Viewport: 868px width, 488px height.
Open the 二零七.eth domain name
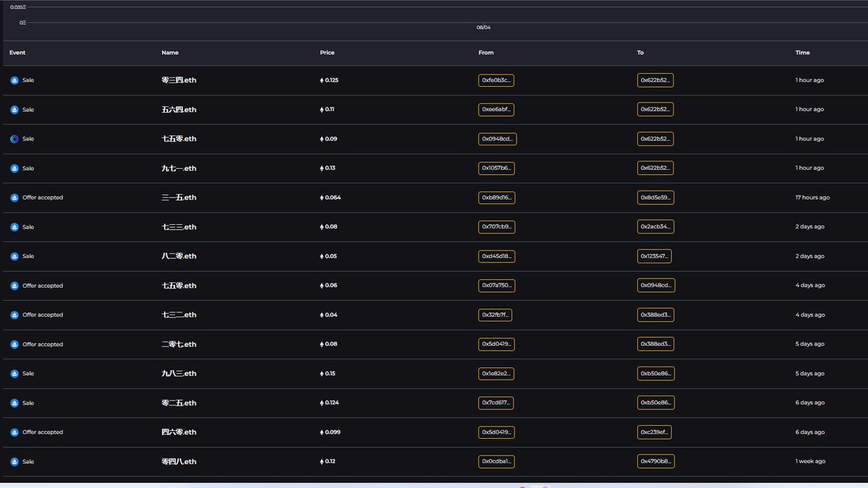pyautogui.click(x=179, y=344)
